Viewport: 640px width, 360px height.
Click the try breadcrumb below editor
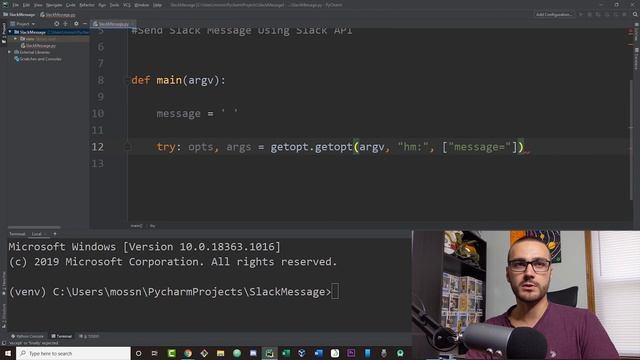[152, 226]
